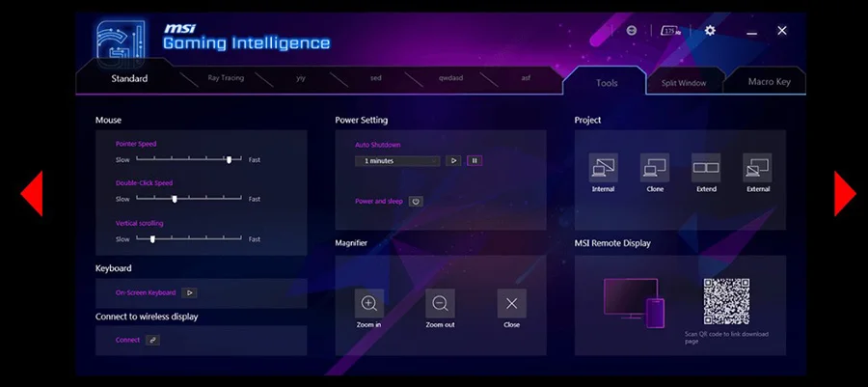Viewport: 868px width, 387px height.
Task: Open the sed profile tab
Action: pyautogui.click(x=376, y=78)
